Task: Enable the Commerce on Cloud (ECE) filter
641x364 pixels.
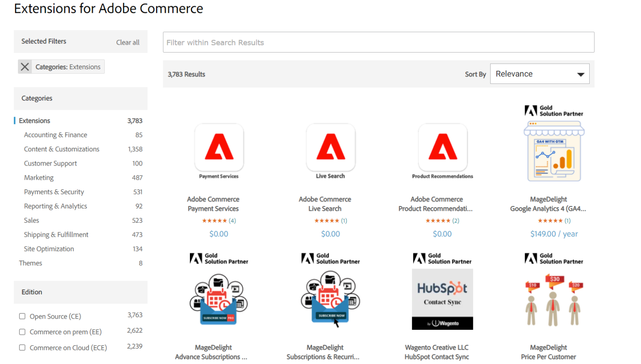Action: click(22, 347)
